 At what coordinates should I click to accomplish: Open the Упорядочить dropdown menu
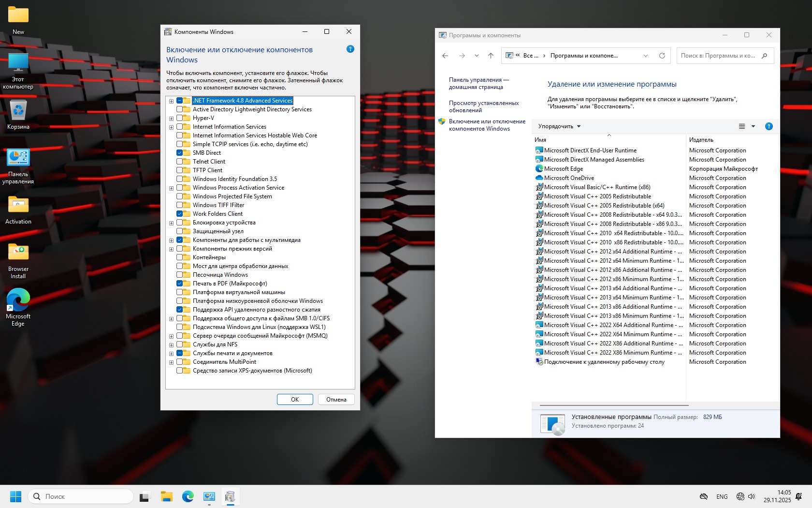click(559, 126)
